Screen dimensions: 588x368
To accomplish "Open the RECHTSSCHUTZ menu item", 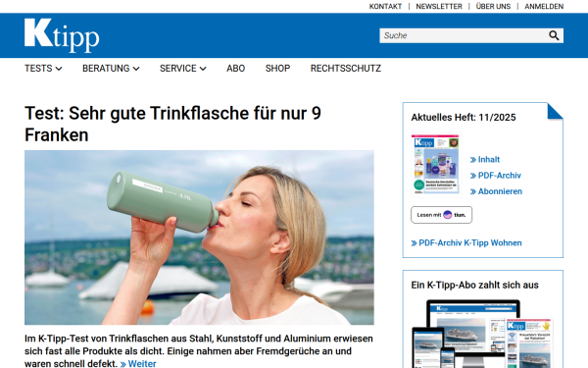I will coord(345,69).
